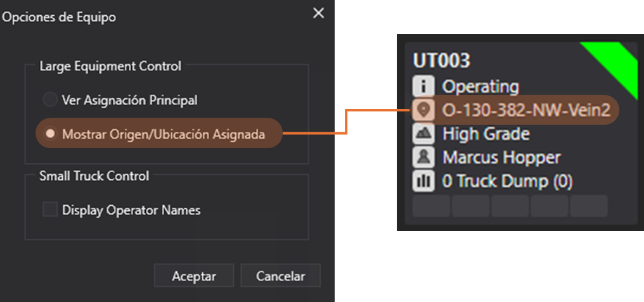Click the O-130-382-NW-Vein2 location text

526,110
